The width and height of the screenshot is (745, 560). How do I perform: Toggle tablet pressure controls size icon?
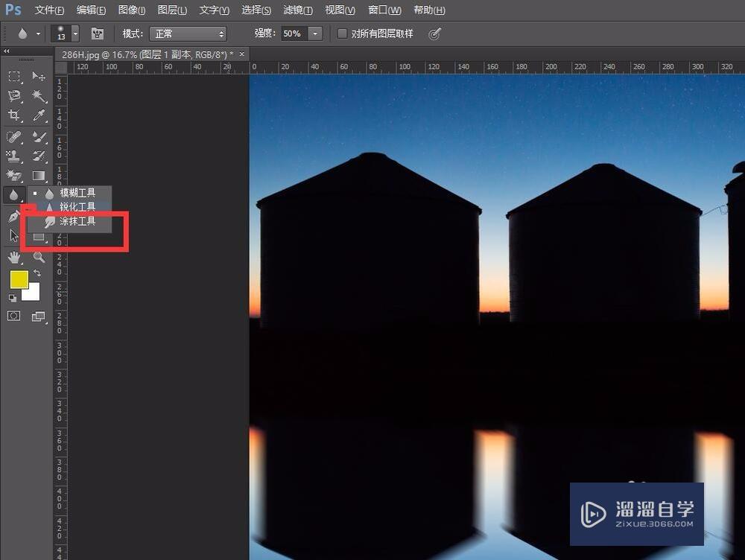pos(434,34)
